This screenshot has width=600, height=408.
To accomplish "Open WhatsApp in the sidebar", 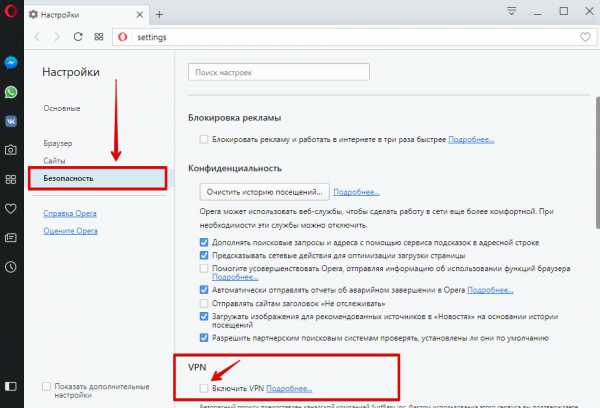I will click(x=11, y=92).
